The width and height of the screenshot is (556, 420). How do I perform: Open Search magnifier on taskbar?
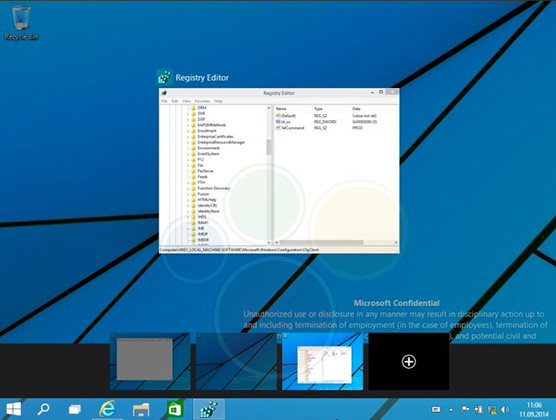pos(43,409)
